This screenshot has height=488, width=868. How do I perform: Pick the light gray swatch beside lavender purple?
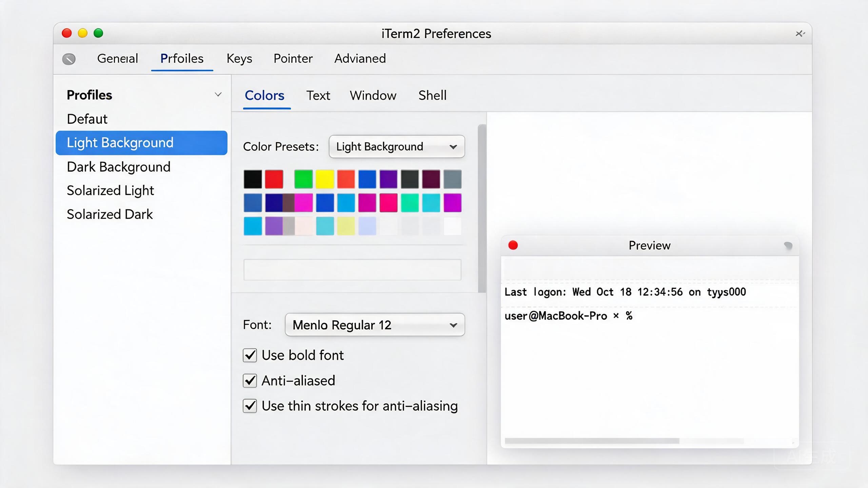pyautogui.click(x=289, y=226)
